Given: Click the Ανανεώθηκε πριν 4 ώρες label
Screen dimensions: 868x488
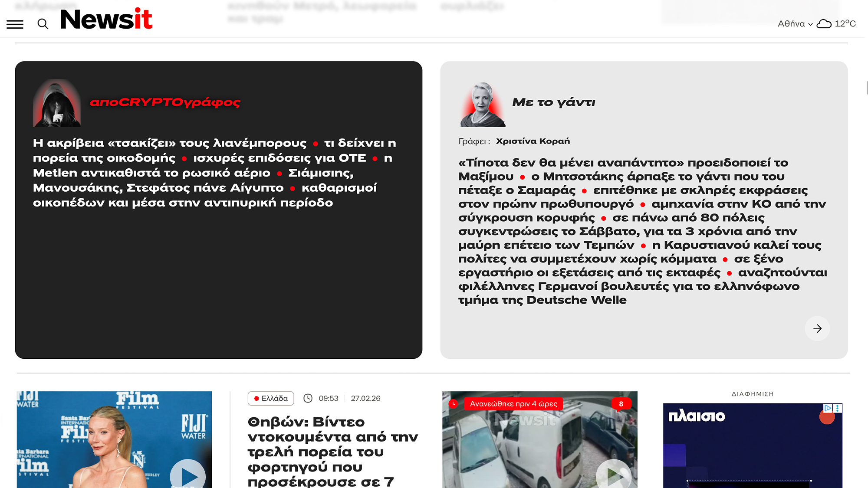Looking at the screenshot, I should click(513, 404).
